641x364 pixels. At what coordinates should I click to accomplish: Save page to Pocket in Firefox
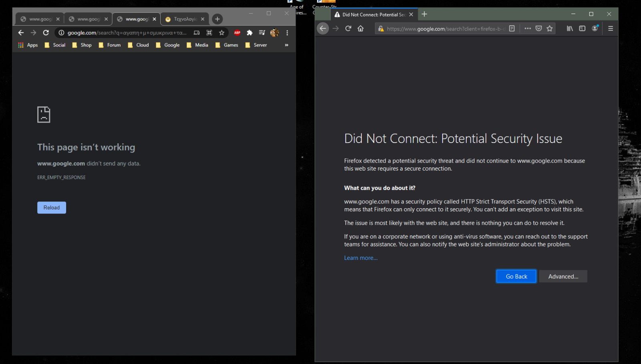[539, 28]
